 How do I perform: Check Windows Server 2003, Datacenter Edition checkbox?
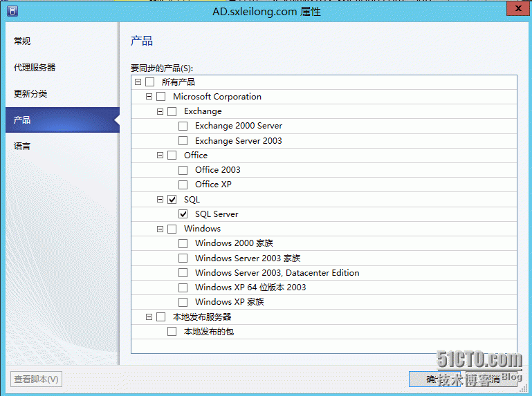183,272
